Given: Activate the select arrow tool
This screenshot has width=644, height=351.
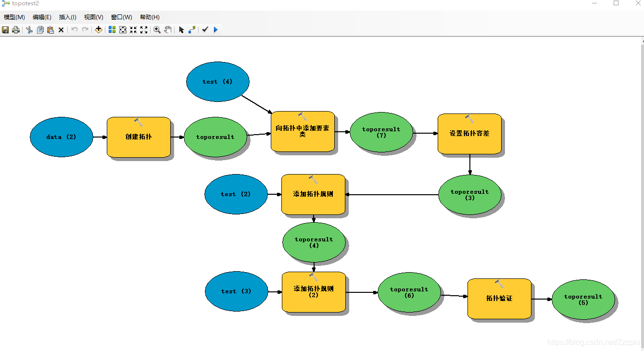Looking at the screenshot, I should pyautogui.click(x=181, y=30).
